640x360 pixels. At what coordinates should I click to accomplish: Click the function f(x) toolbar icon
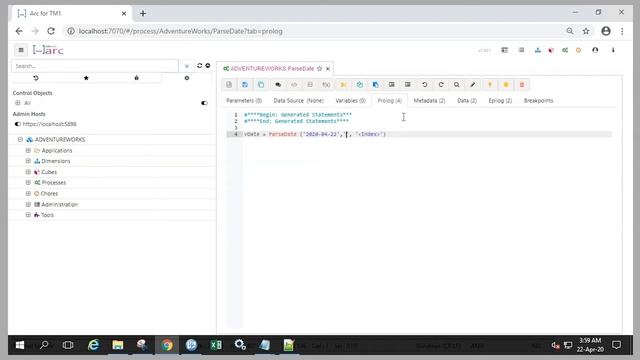click(x=326, y=84)
